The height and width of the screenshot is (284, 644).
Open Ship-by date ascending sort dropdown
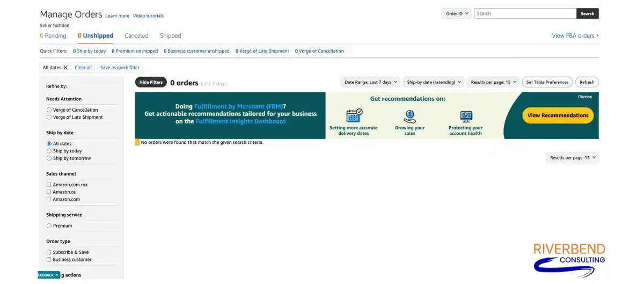[x=434, y=82]
